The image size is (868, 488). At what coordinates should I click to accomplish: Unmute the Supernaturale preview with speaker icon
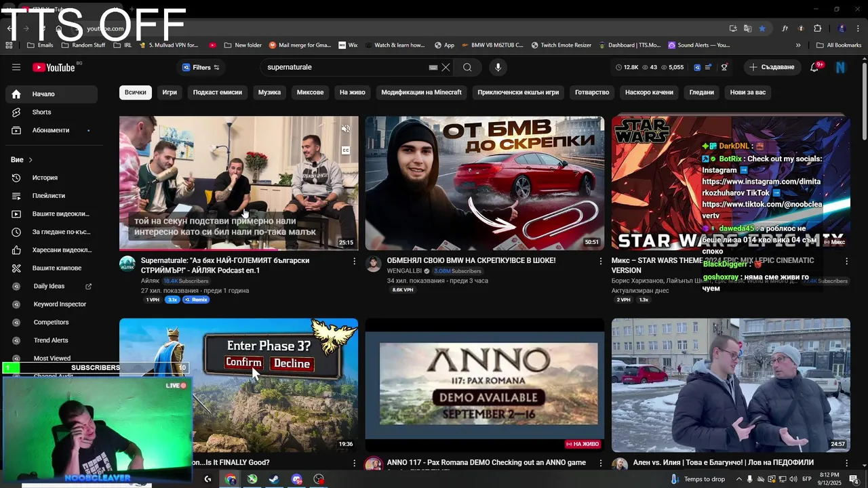click(346, 129)
